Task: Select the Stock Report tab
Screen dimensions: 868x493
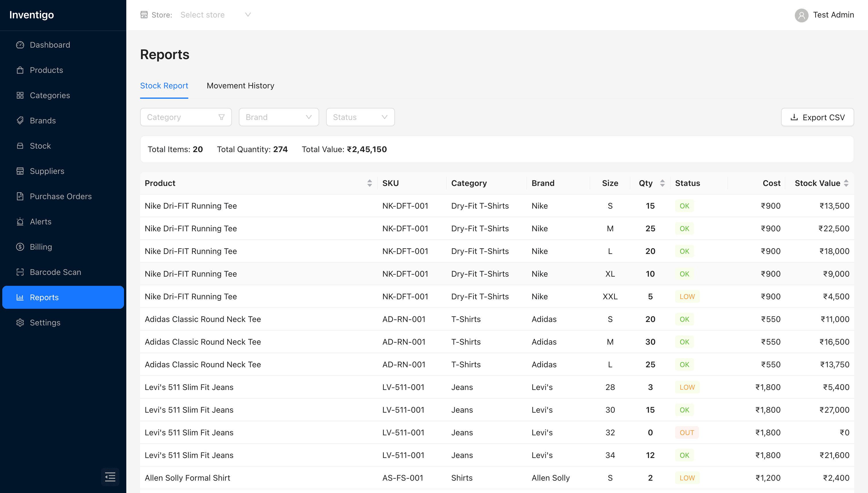Action: pyautogui.click(x=164, y=86)
